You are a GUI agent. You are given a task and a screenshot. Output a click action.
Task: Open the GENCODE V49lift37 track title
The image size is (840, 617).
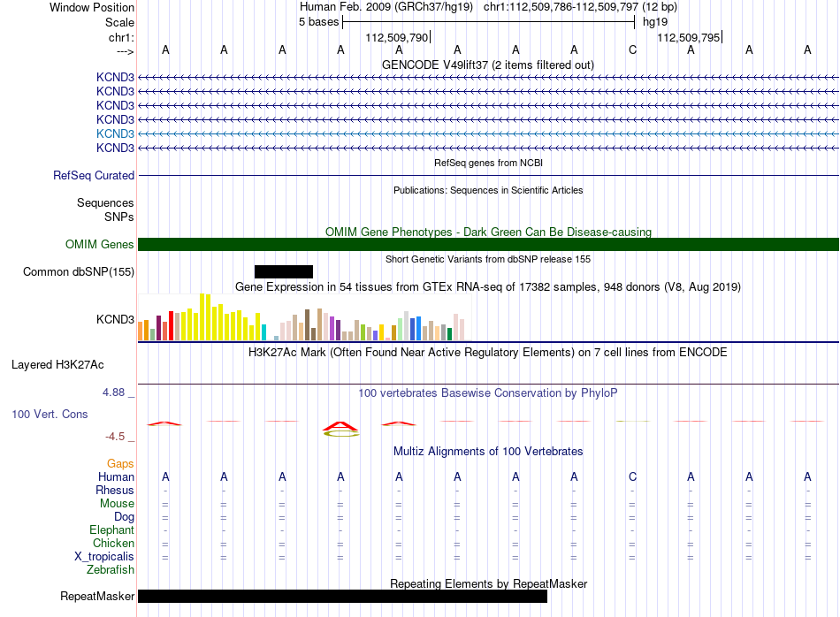click(x=487, y=65)
